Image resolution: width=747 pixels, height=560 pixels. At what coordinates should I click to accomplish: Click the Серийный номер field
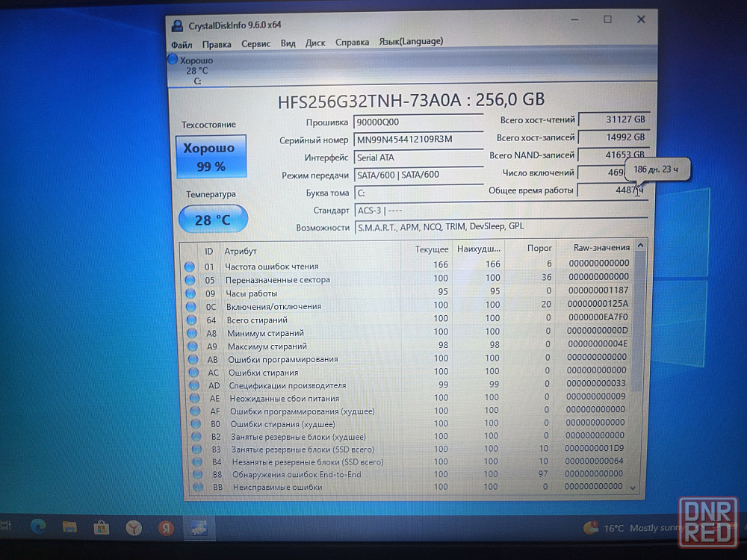pyautogui.click(x=419, y=140)
